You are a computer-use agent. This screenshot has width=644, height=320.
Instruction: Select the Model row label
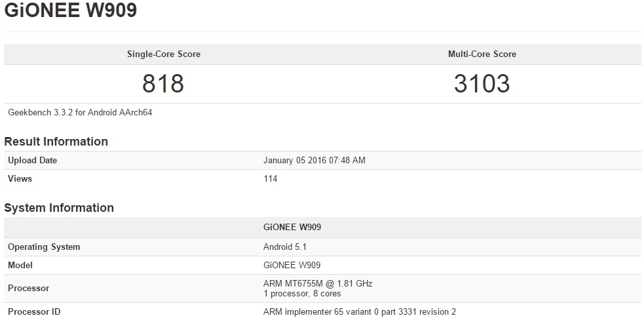(x=20, y=266)
